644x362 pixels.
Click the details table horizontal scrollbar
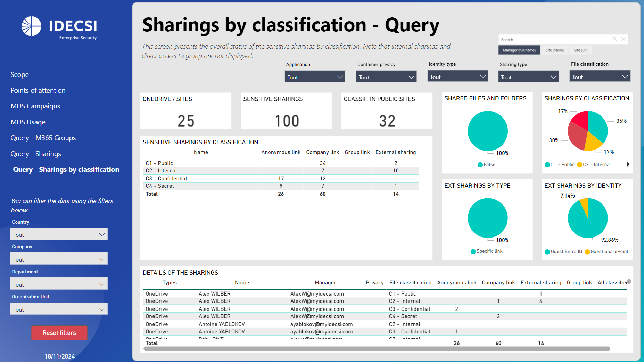pos(377,348)
